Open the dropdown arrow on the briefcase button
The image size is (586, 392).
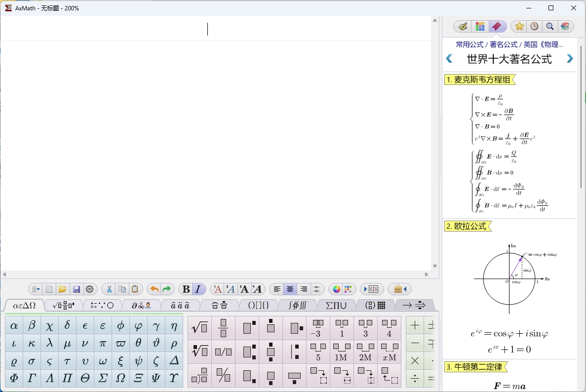[406, 289]
